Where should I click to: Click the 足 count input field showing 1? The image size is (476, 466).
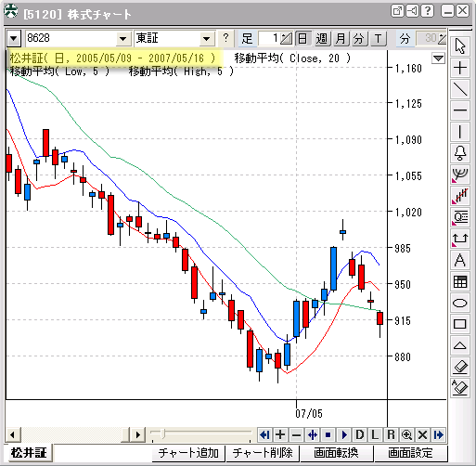point(269,39)
